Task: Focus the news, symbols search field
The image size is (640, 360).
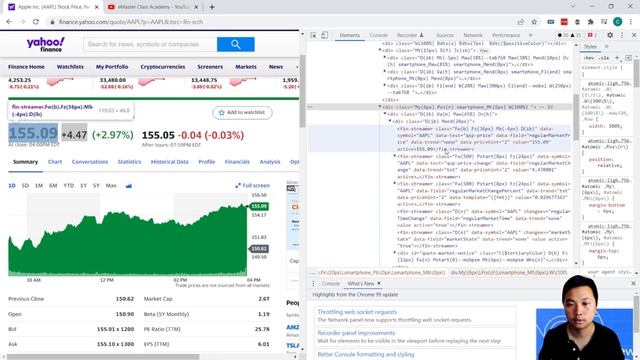Action: pos(150,44)
